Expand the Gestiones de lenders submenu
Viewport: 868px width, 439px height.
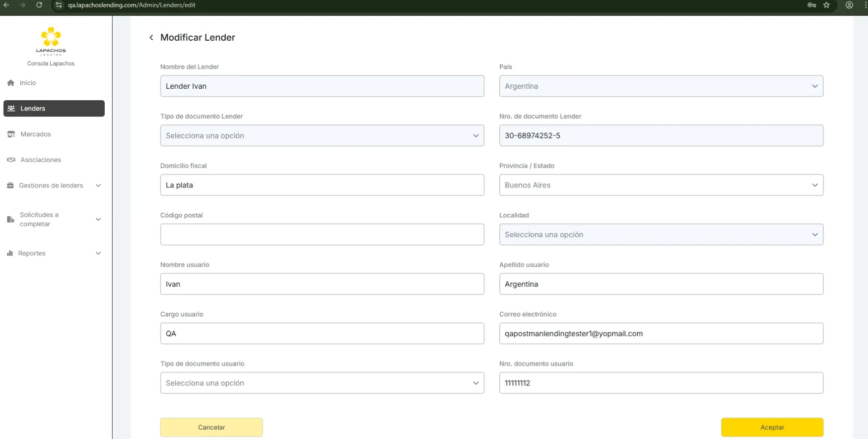pos(98,186)
